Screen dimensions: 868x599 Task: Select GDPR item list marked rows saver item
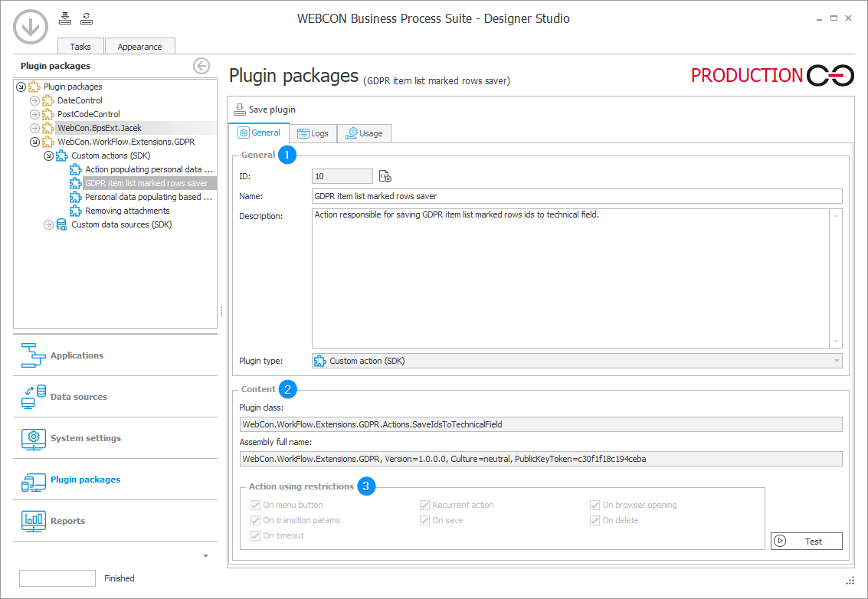point(146,183)
